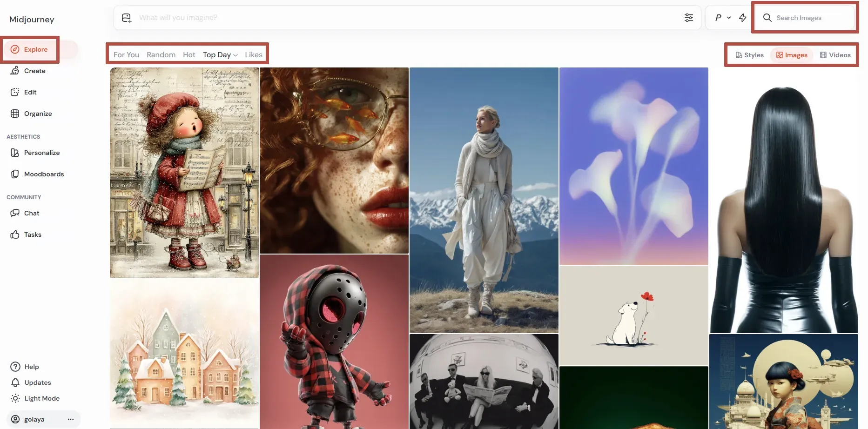The image size is (868, 429).
Task: Switch the gallery view to Styles
Action: coord(749,55)
